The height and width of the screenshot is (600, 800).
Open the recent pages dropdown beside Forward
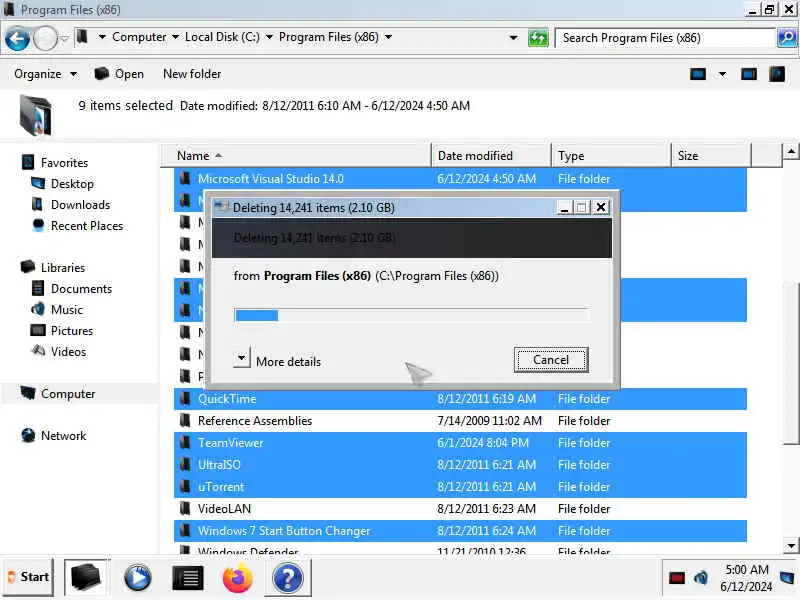[x=64, y=39]
